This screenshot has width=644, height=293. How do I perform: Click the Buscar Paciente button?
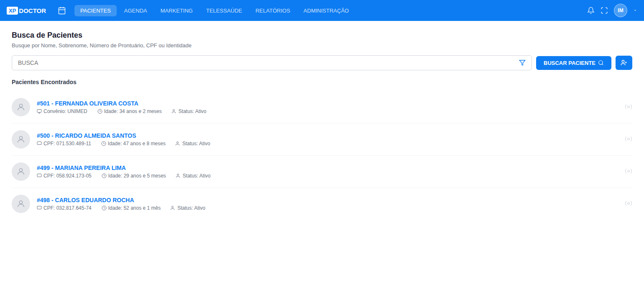[574, 63]
